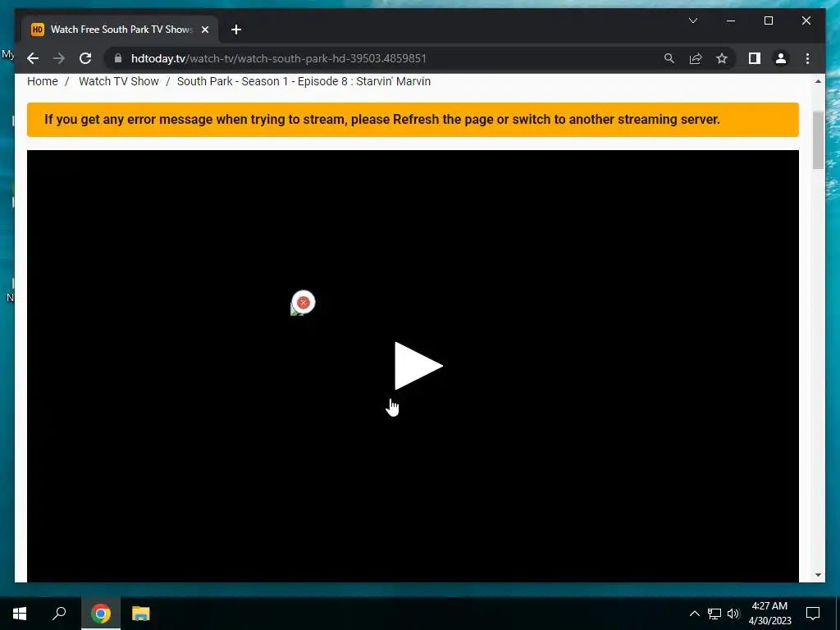Viewport: 840px width, 630px height.
Task: Open network status from the tray
Action: pyautogui.click(x=714, y=614)
